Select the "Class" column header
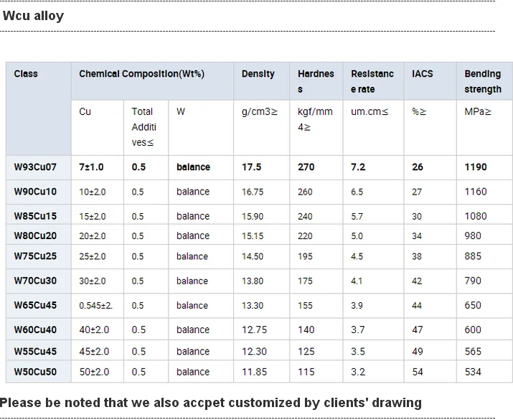This screenshot has height=420, width=513. pyautogui.click(x=26, y=74)
